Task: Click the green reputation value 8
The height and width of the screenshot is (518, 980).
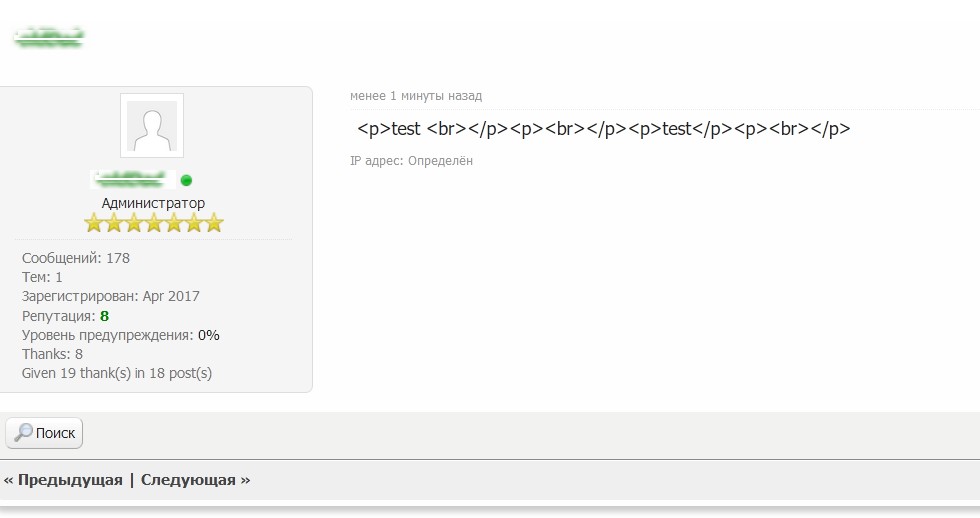Action: click(x=104, y=316)
